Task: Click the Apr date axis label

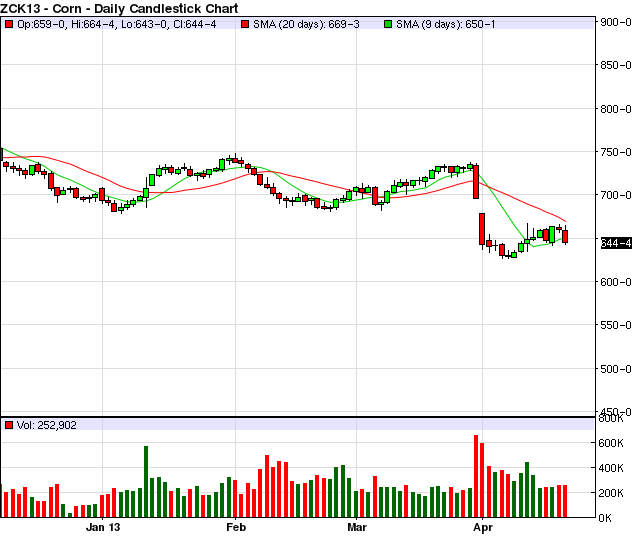Action: pyautogui.click(x=483, y=528)
